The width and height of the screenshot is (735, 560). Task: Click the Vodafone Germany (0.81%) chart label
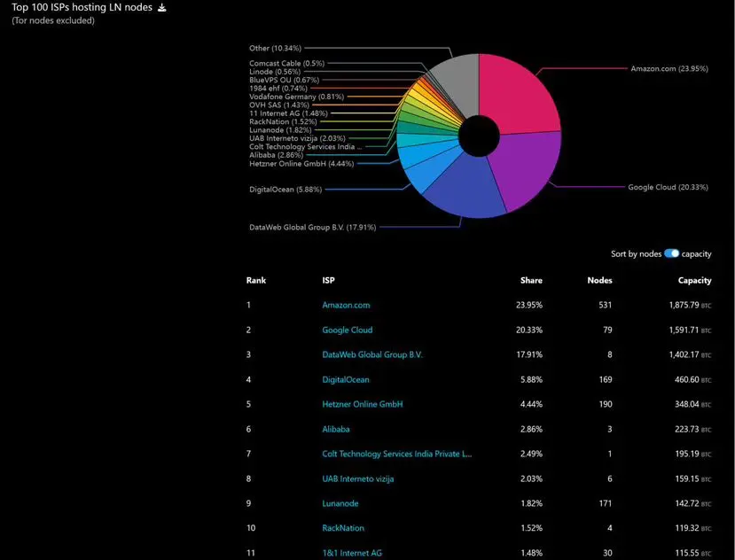297,97
